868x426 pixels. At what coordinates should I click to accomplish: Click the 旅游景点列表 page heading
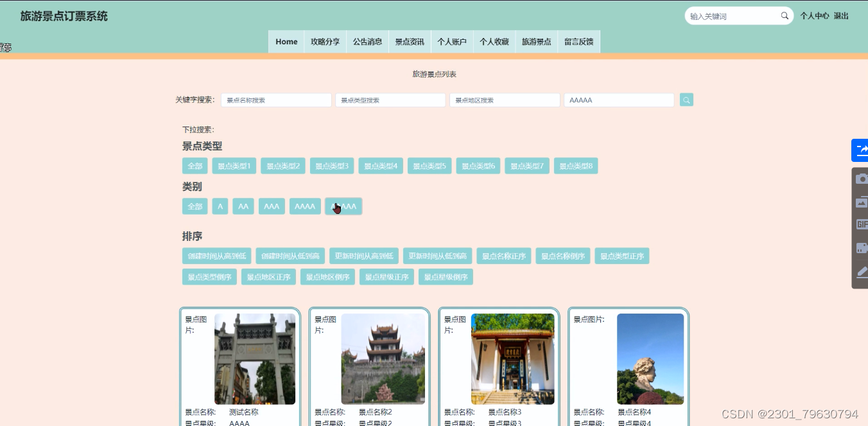pyautogui.click(x=434, y=75)
